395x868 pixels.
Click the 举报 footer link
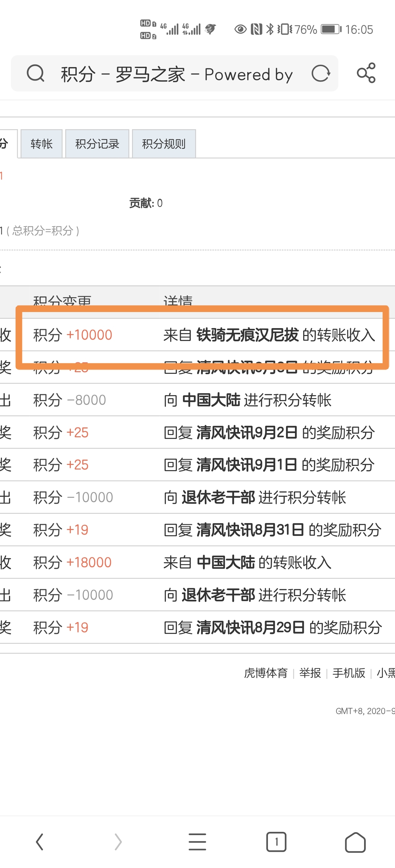click(x=310, y=673)
